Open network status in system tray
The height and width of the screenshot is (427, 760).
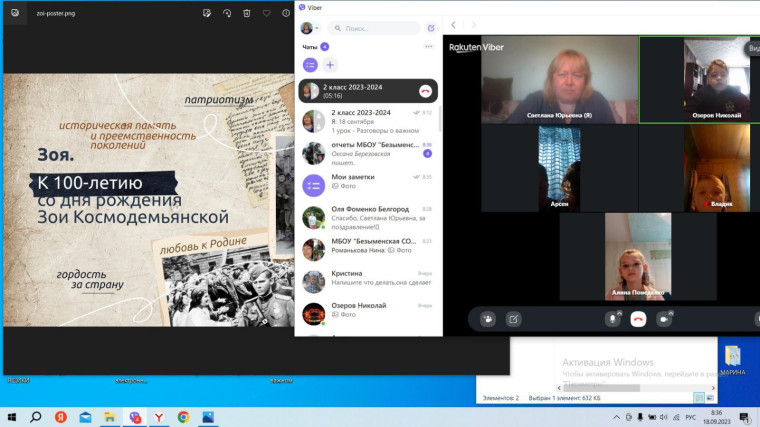676,417
